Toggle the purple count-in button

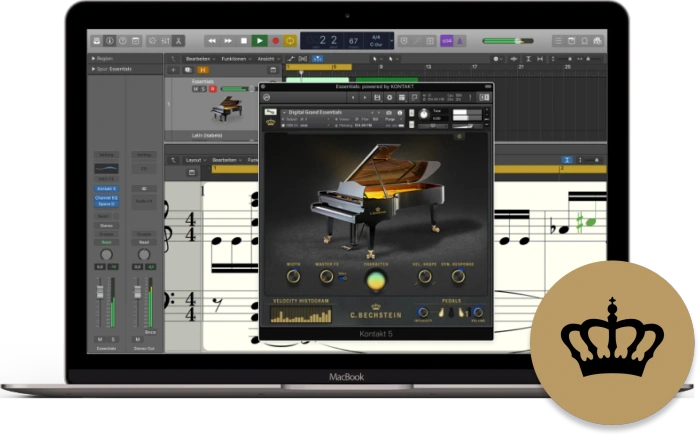point(446,41)
